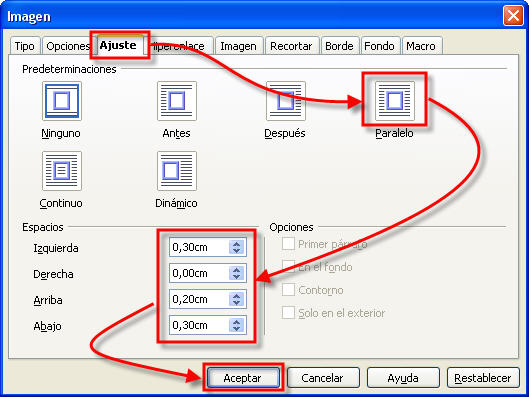Switch to the Recortar tab
Screen dimensions: 529x397
[x=291, y=46]
